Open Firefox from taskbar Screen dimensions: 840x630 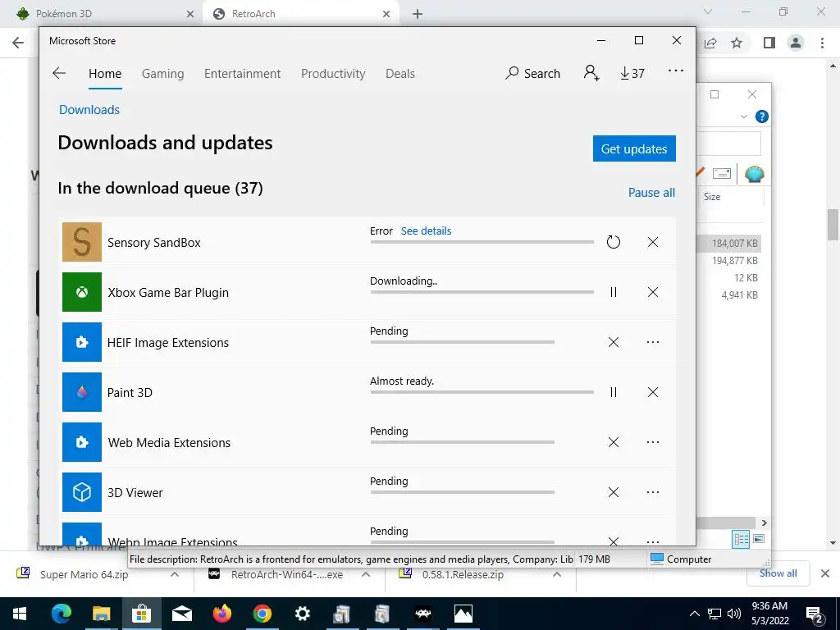[x=221, y=614]
